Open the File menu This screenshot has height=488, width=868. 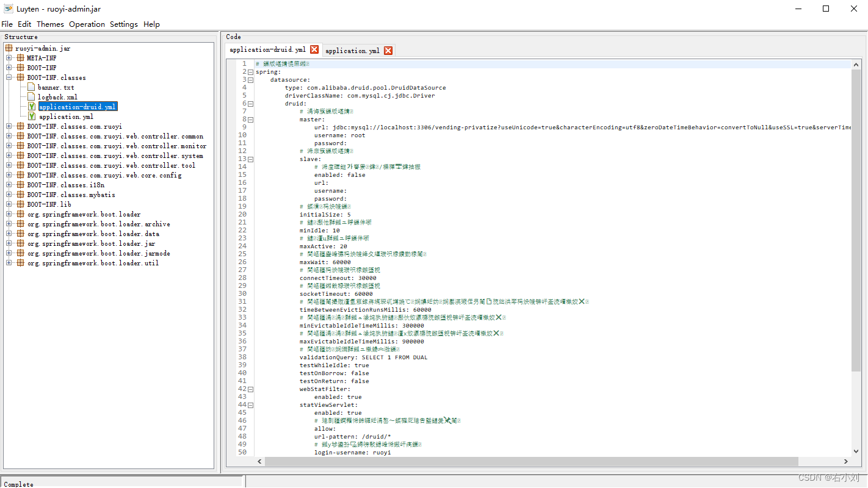(x=7, y=24)
